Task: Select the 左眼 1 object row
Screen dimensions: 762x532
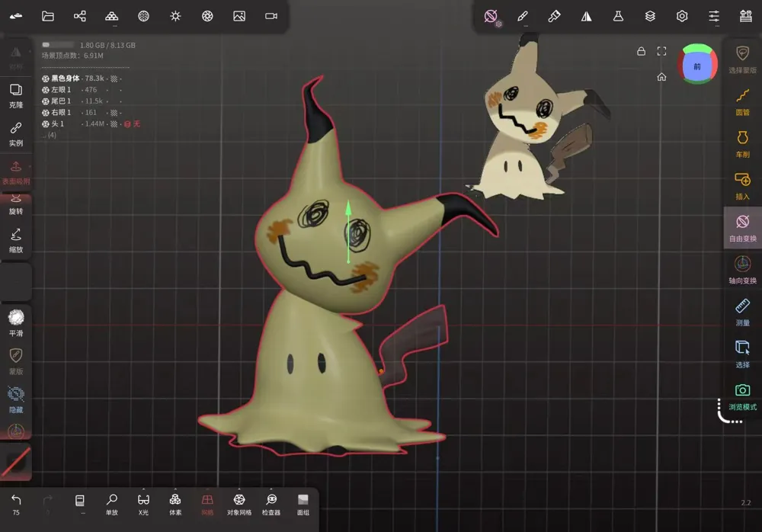Action: click(82, 89)
